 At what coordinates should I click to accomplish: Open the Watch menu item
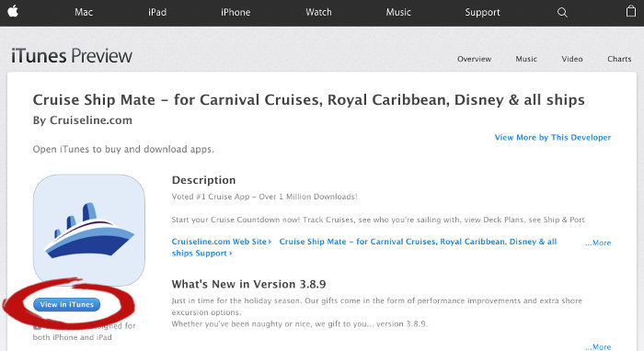click(x=318, y=12)
